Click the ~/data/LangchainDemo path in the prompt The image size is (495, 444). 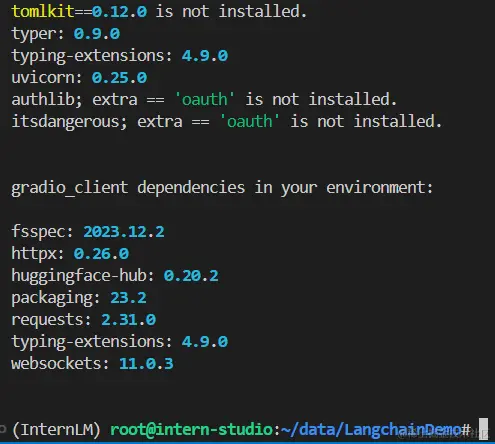(371, 429)
